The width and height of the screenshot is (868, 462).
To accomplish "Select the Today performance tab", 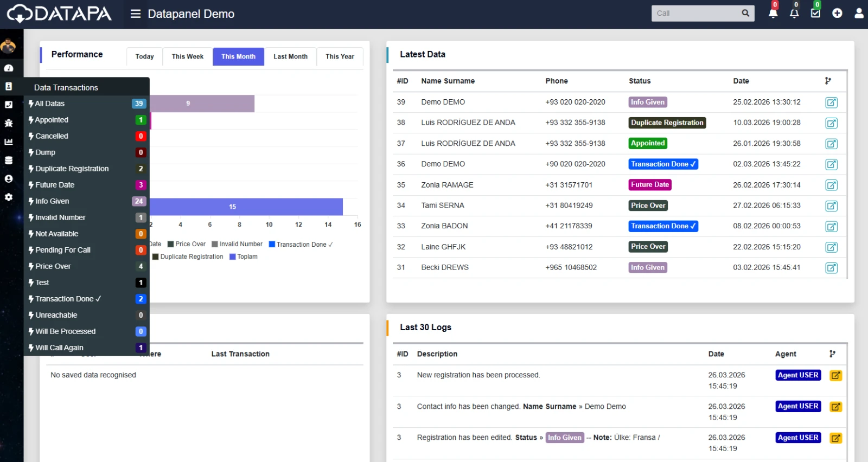I will 144,56.
